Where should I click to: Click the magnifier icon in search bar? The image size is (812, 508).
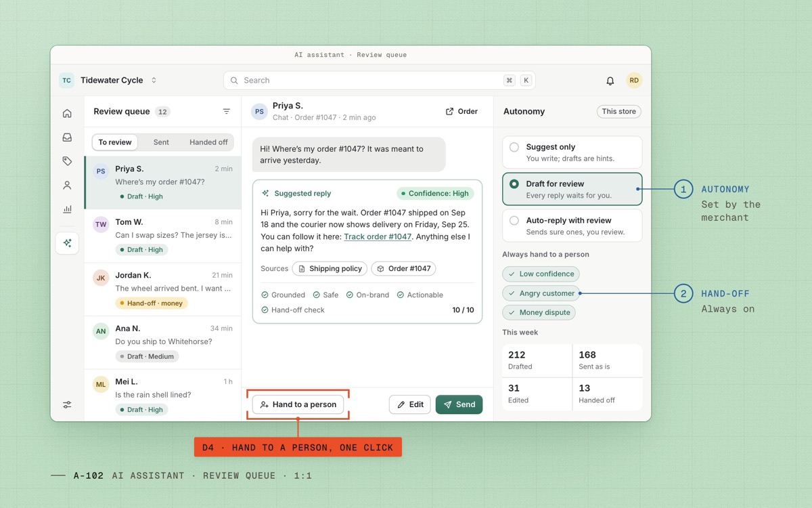click(x=234, y=80)
